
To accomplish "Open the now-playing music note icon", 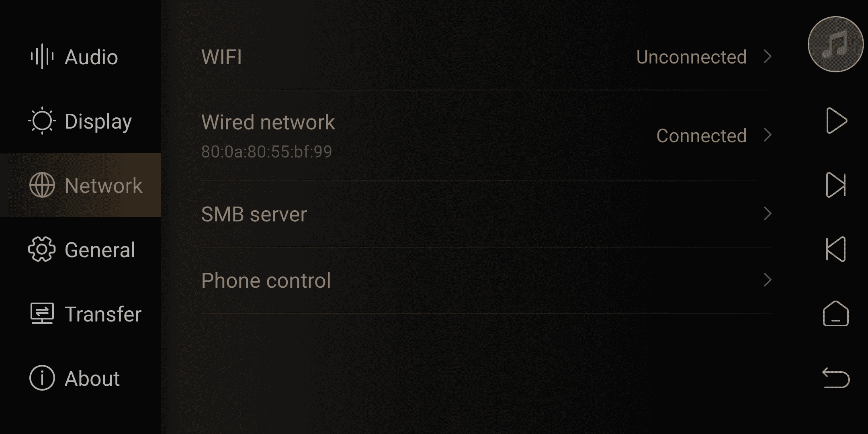I will (x=836, y=44).
